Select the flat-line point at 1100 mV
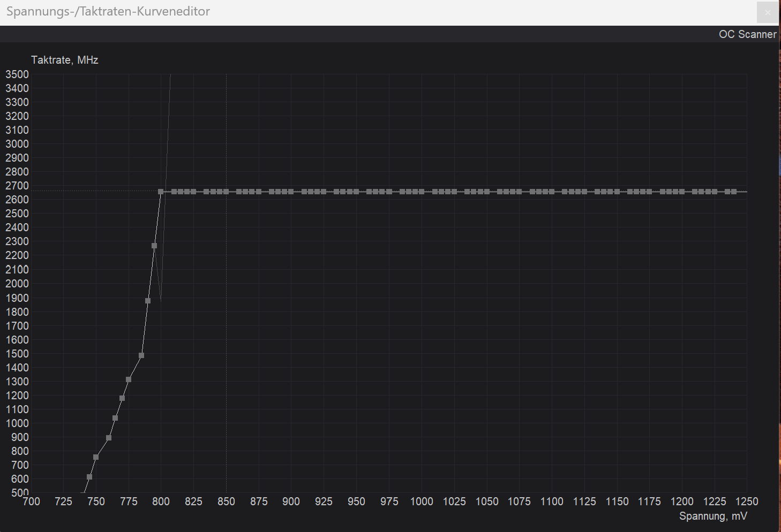Viewport: 781px width, 532px height. point(552,191)
